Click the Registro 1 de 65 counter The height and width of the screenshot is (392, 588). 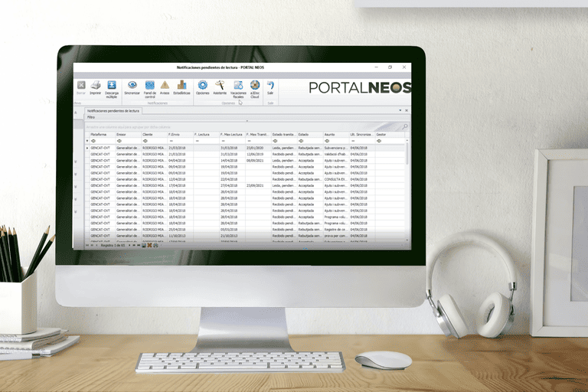(113, 245)
